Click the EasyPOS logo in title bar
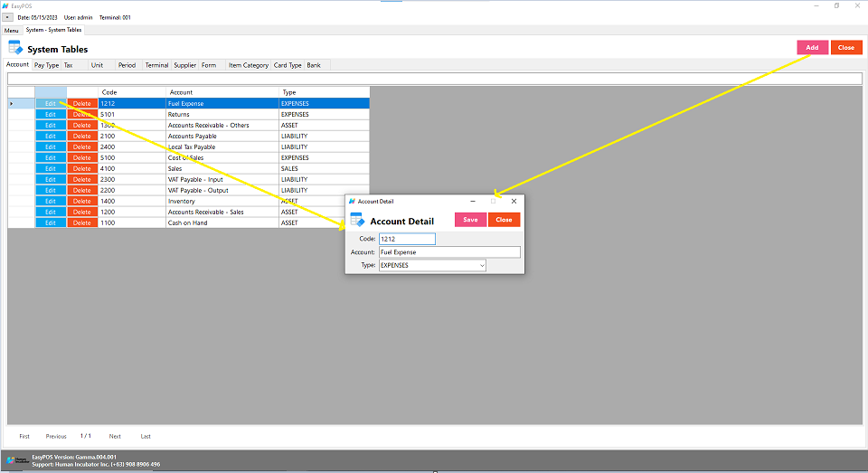 (5, 5)
